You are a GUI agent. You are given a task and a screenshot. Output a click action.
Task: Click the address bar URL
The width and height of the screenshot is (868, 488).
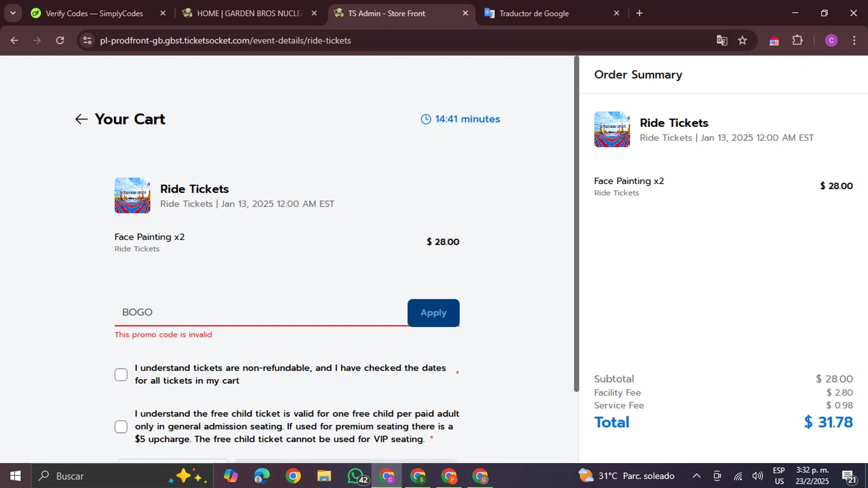tap(226, 41)
